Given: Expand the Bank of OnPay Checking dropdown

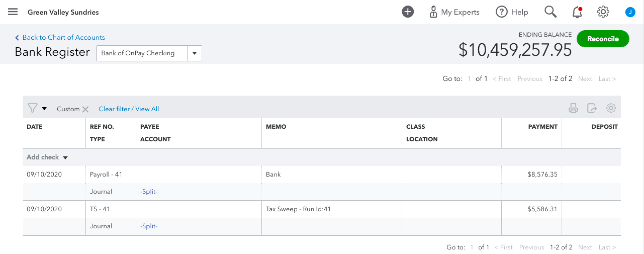Looking at the screenshot, I should tap(194, 53).
